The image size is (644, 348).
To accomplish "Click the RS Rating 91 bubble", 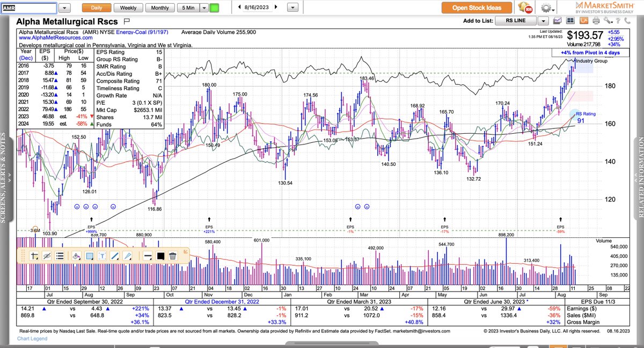I will pyautogui.click(x=579, y=118).
